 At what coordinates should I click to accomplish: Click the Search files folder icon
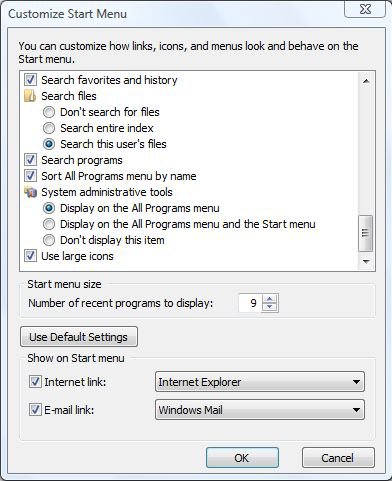[30, 96]
